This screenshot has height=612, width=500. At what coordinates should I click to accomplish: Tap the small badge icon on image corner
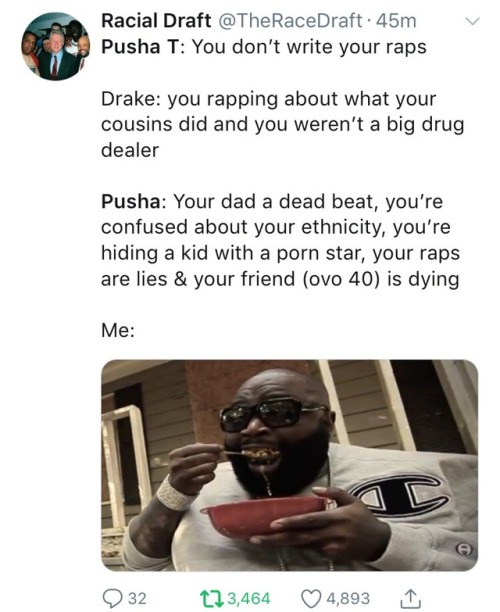pos(464,550)
